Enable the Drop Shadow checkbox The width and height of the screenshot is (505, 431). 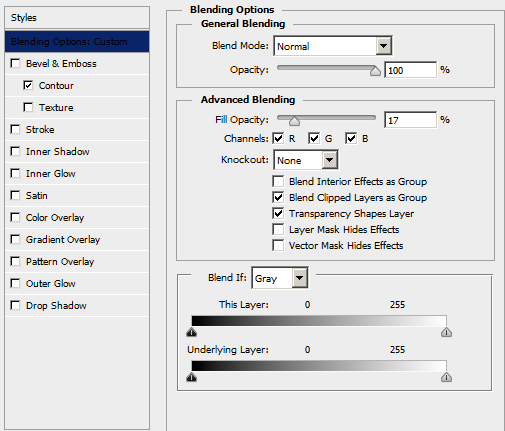point(15,305)
